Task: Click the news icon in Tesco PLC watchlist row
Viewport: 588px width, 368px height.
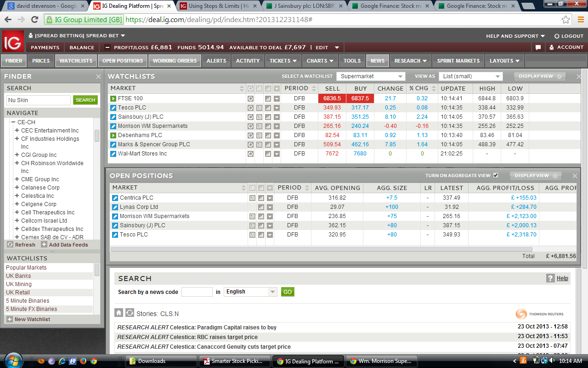Action: pyautogui.click(x=259, y=108)
